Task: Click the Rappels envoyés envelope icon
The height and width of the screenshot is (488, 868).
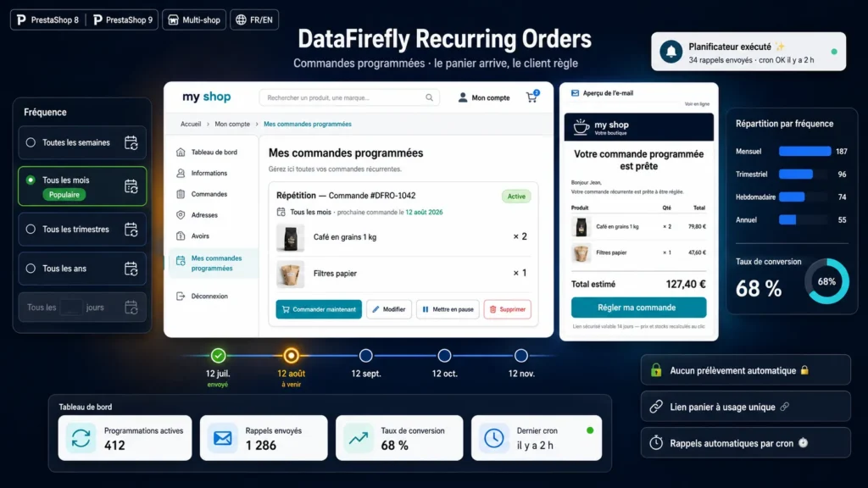Action: tap(223, 438)
